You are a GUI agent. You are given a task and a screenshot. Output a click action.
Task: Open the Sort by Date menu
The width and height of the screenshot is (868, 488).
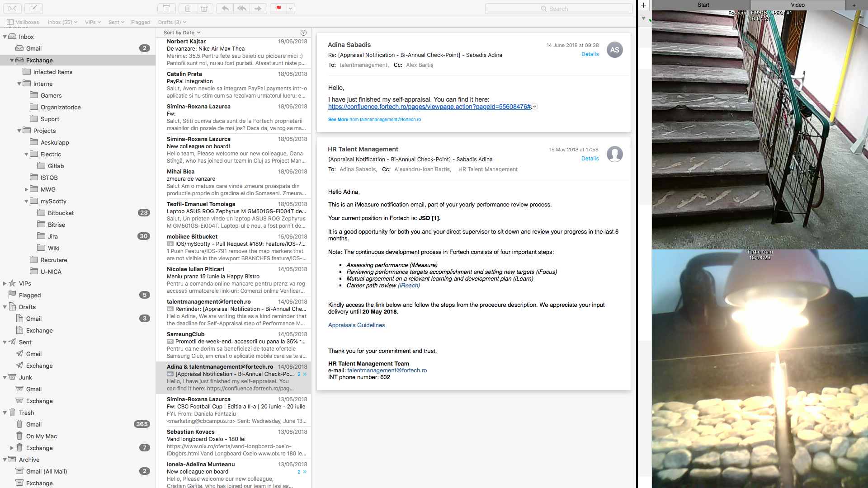[x=182, y=33]
